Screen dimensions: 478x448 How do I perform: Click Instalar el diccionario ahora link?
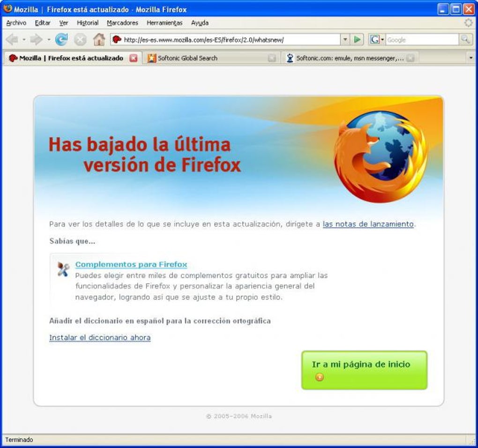tap(100, 337)
